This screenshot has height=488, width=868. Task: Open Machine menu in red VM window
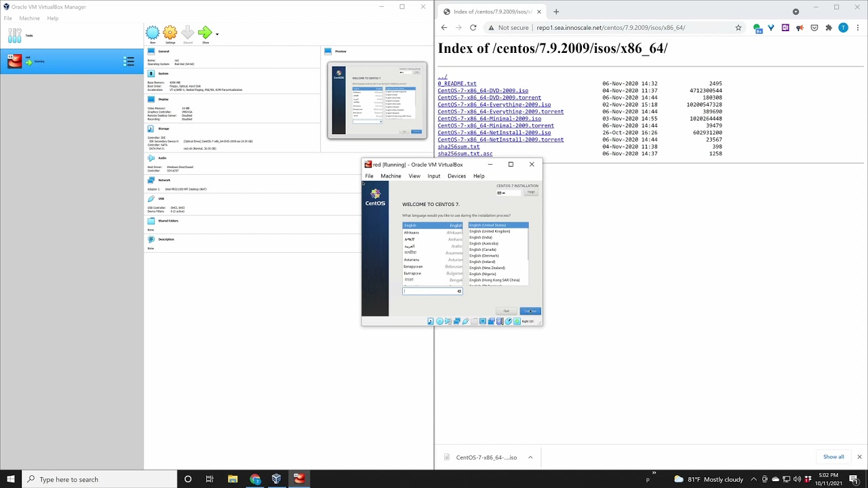[391, 176]
